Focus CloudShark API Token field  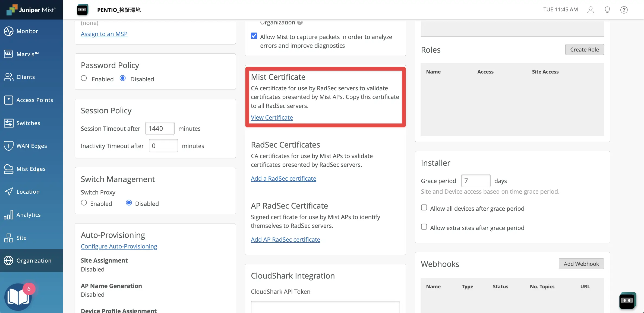325,307
